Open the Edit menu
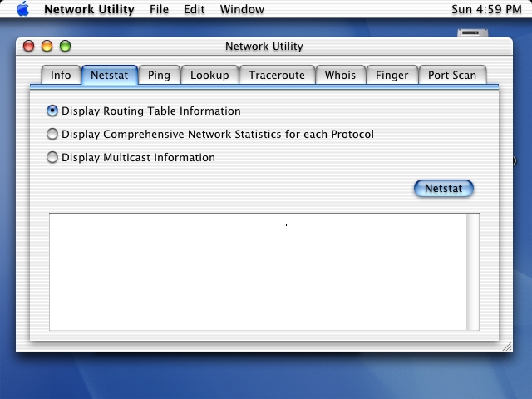The image size is (532, 399). [194, 9]
